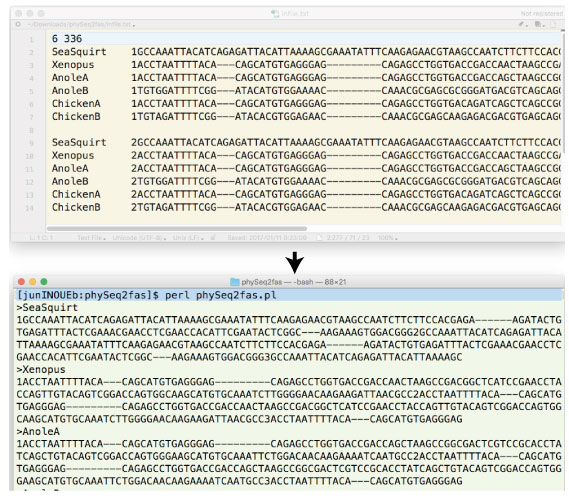Click the perl phySeq2fas.pl command line

[x=221, y=295]
